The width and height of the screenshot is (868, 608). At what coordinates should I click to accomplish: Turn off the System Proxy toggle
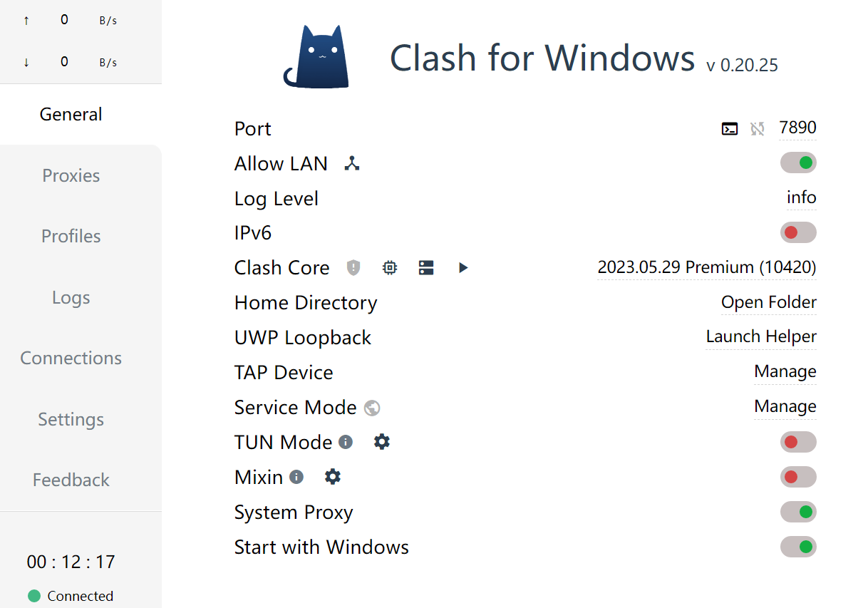coord(798,512)
